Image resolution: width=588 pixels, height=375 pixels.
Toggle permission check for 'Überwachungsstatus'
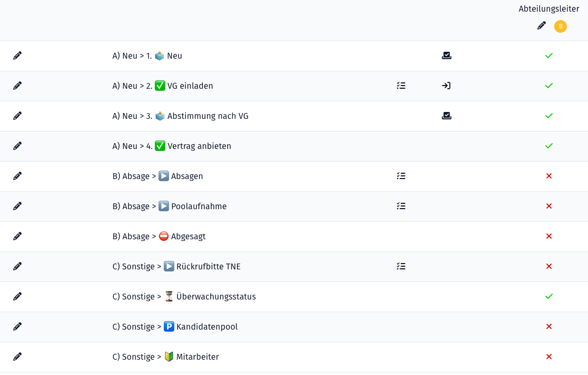(x=549, y=296)
